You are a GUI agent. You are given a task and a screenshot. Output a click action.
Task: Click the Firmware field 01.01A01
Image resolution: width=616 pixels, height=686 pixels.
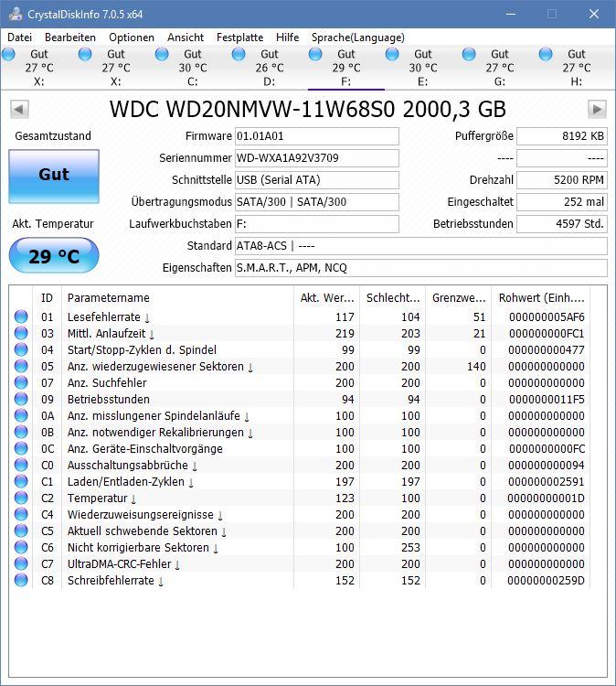pyautogui.click(x=317, y=136)
